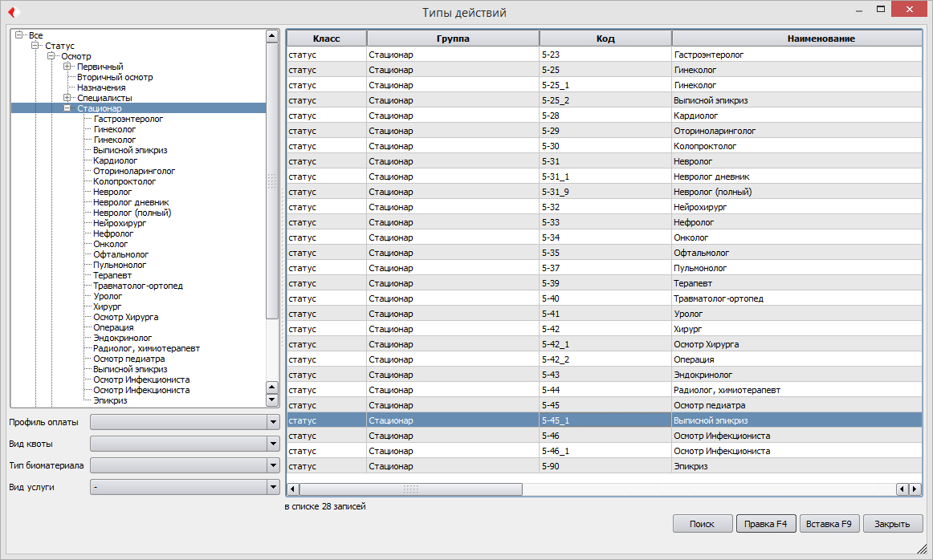Minimize the Типы действий window
The height and width of the screenshot is (560, 933).
coord(858,10)
